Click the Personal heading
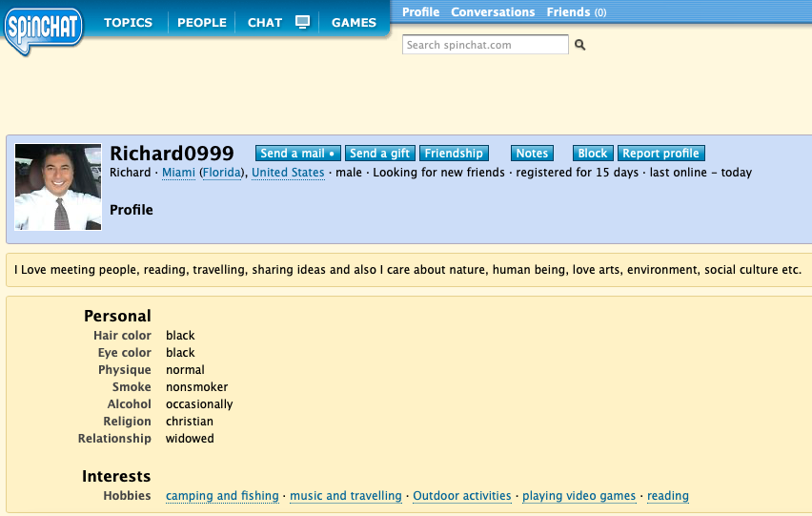Screen dimensions: 812x516 click(x=117, y=316)
